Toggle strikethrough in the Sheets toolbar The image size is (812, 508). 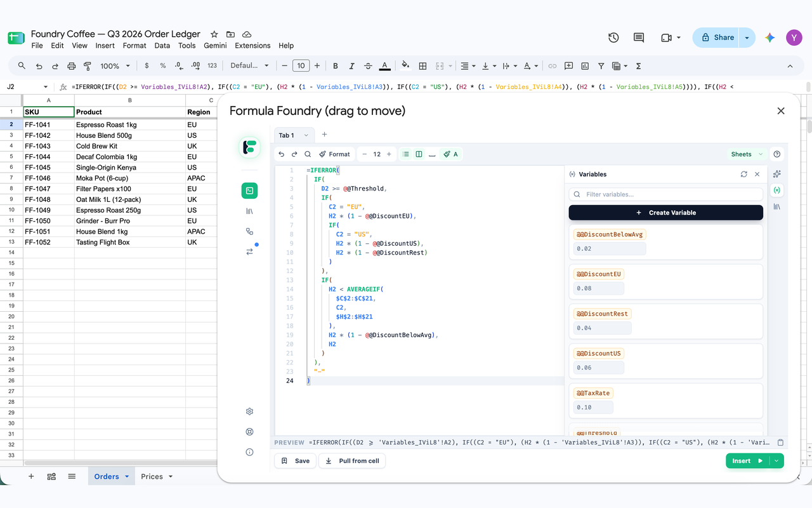(368, 65)
